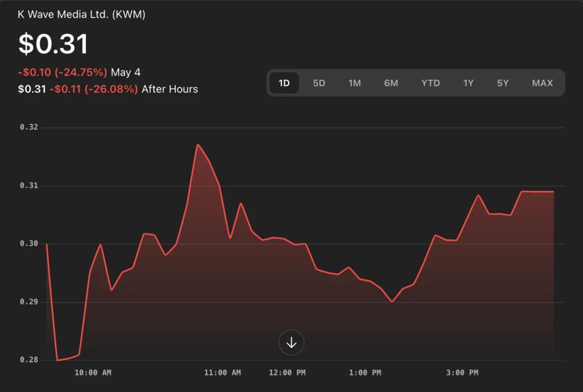
Task: Click the 0.29 y-axis label
Action: 29,302
